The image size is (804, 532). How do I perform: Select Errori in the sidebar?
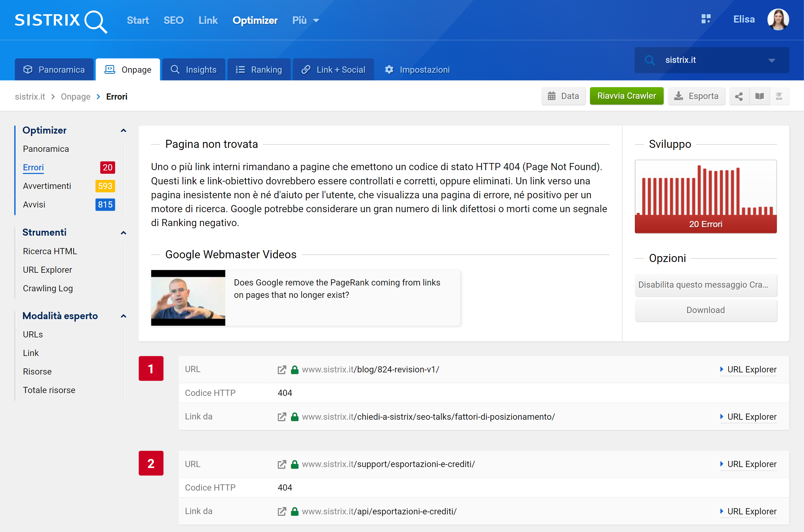coord(33,168)
